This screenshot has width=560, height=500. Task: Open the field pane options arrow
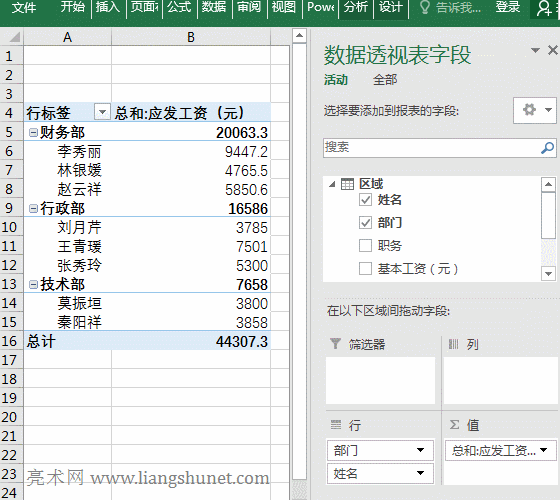point(535,50)
